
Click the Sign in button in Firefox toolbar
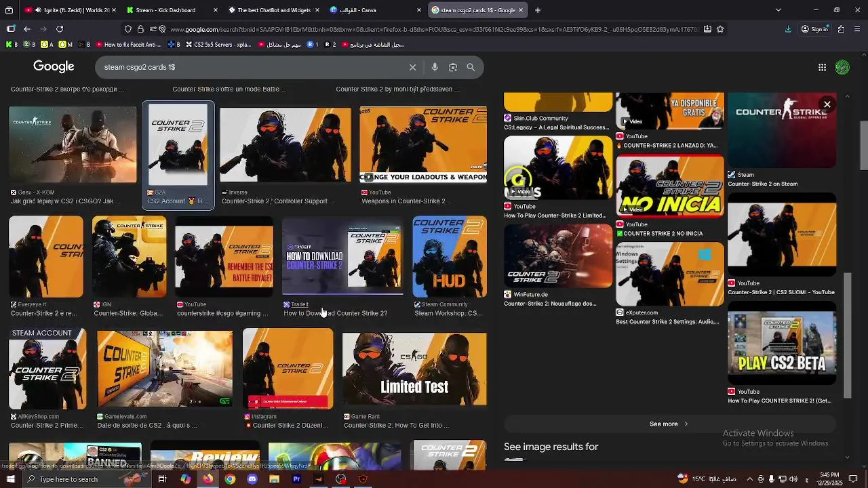click(x=814, y=29)
